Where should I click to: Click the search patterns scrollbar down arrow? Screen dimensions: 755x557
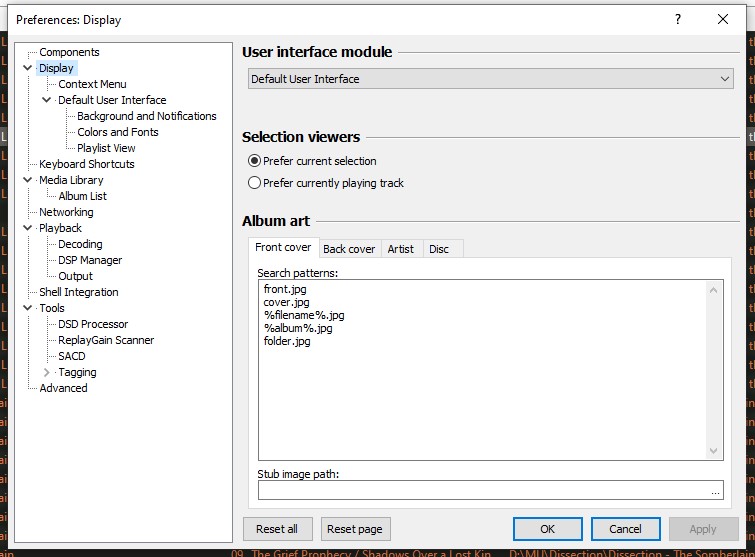pos(714,451)
